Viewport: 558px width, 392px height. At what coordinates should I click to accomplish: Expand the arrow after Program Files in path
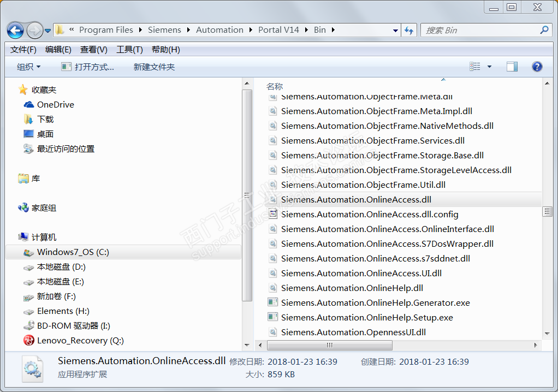pos(140,30)
